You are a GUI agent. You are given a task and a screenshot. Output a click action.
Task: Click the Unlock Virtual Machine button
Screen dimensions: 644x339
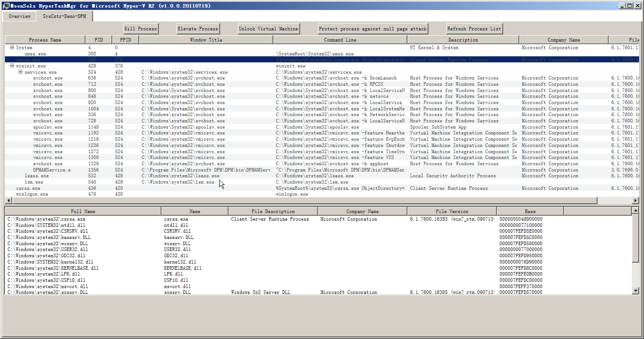pyautogui.click(x=268, y=29)
